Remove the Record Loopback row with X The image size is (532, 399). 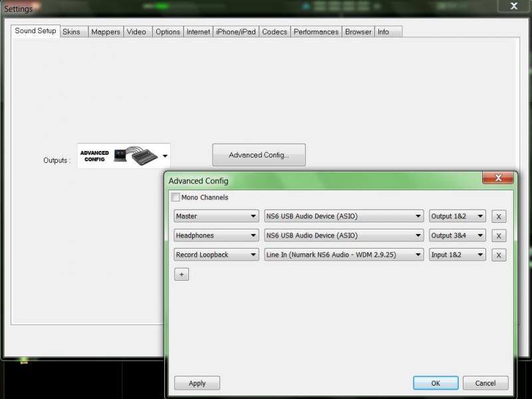pos(499,255)
